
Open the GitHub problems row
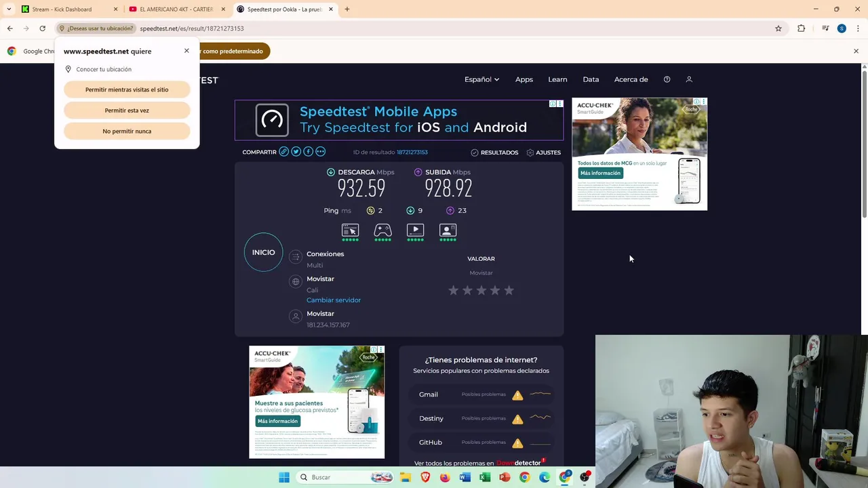(x=481, y=442)
